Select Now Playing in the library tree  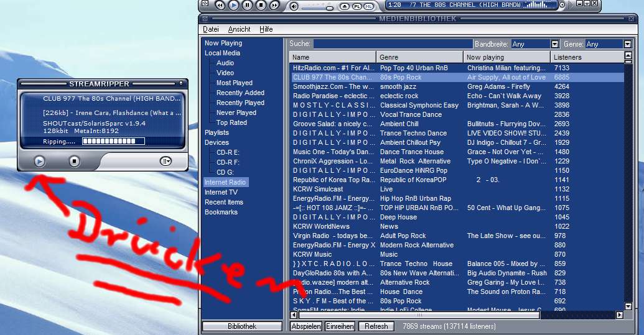(223, 43)
